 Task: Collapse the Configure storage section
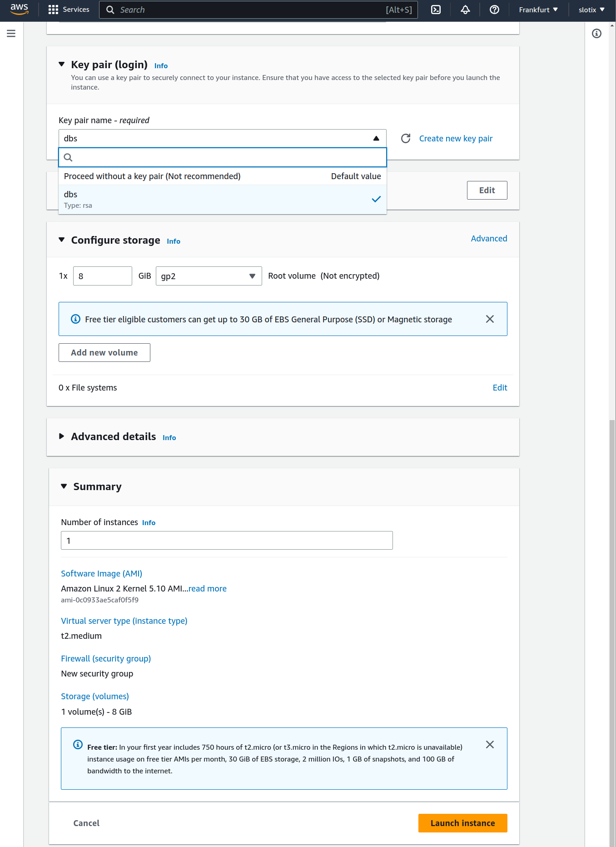point(62,240)
